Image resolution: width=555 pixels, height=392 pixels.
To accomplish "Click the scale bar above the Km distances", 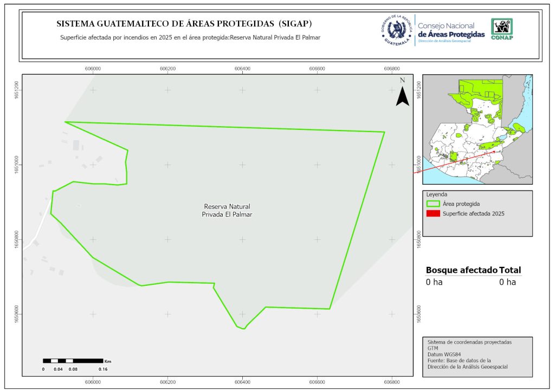I will tap(73, 361).
